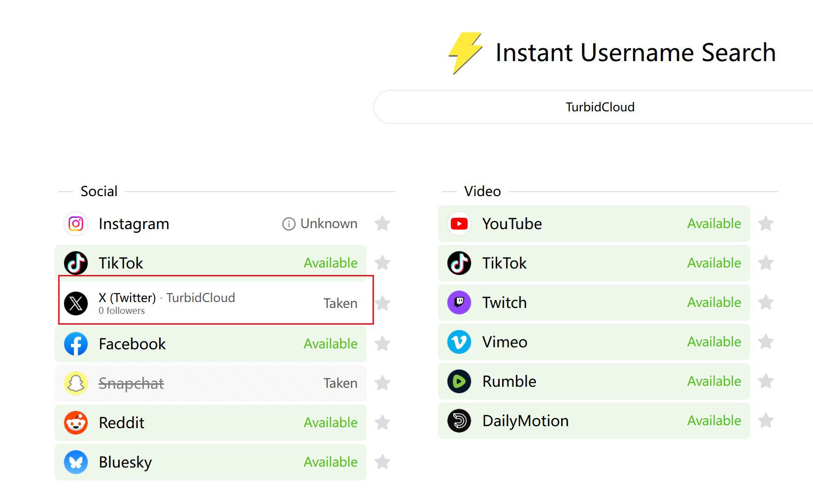Favorite Instagram with its star
813x504 pixels.
click(x=382, y=224)
